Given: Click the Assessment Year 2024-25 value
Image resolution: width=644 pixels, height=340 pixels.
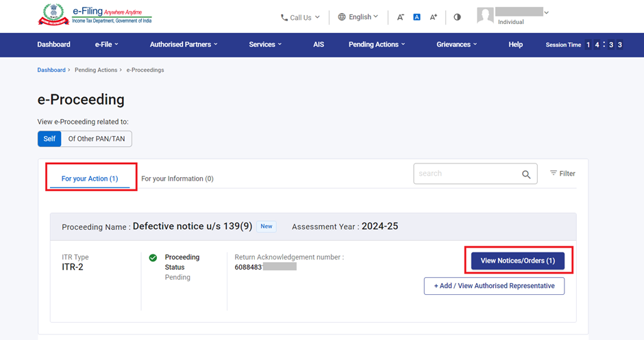Looking at the screenshot, I should click(x=380, y=226).
